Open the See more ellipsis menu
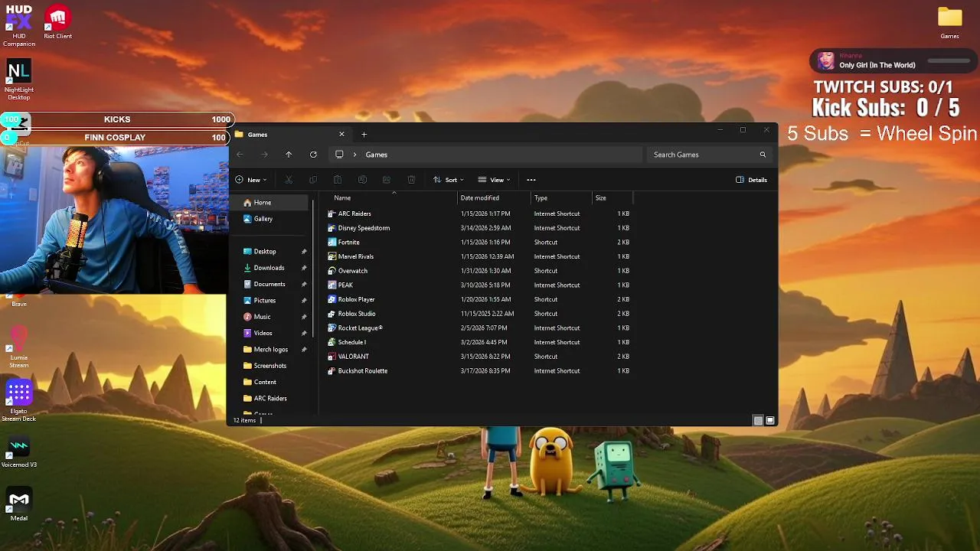Image resolution: width=980 pixels, height=551 pixels. (x=531, y=180)
